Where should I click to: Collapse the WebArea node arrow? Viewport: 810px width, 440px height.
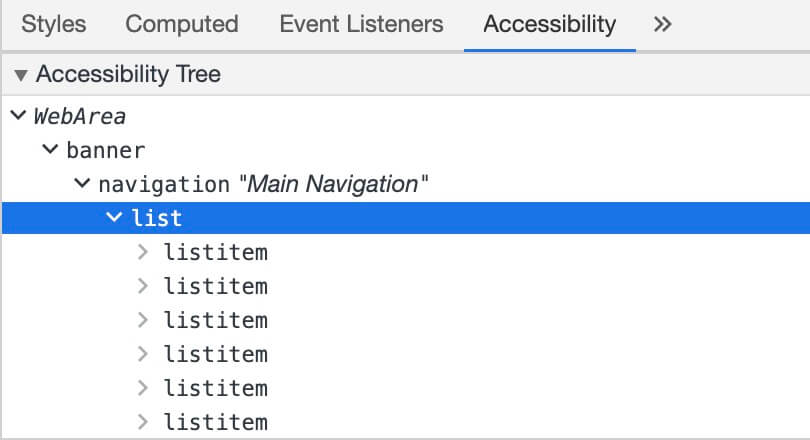[18, 116]
